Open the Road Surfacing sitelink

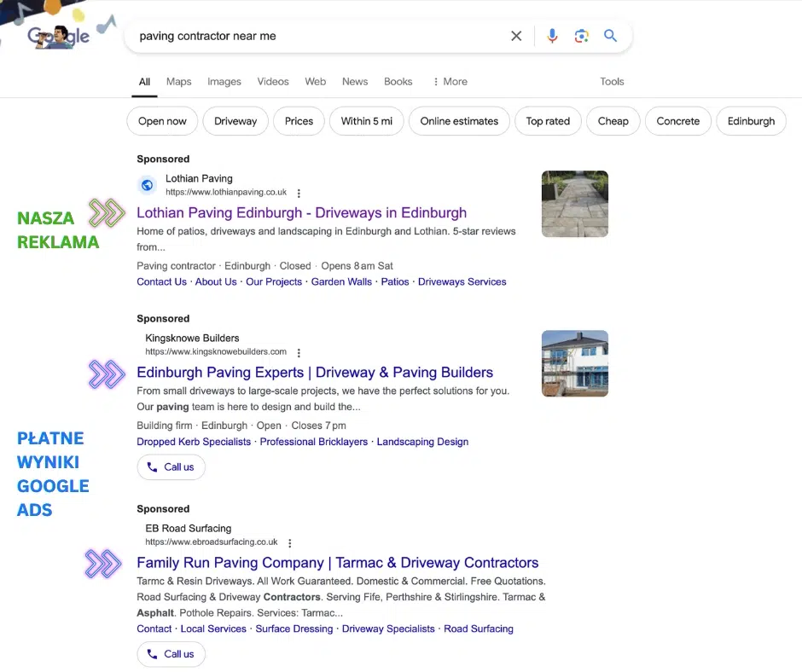tap(479, 629)
